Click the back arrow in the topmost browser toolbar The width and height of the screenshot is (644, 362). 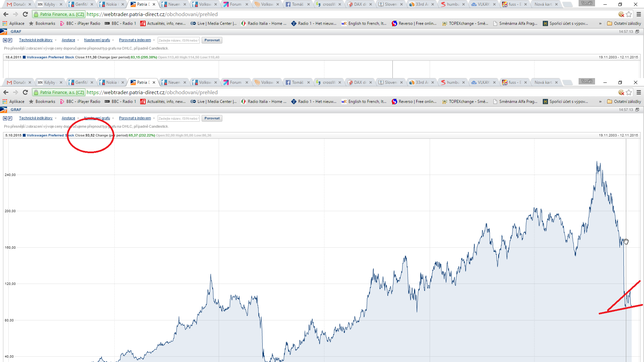pyautogui.click(x=6, y=14)
